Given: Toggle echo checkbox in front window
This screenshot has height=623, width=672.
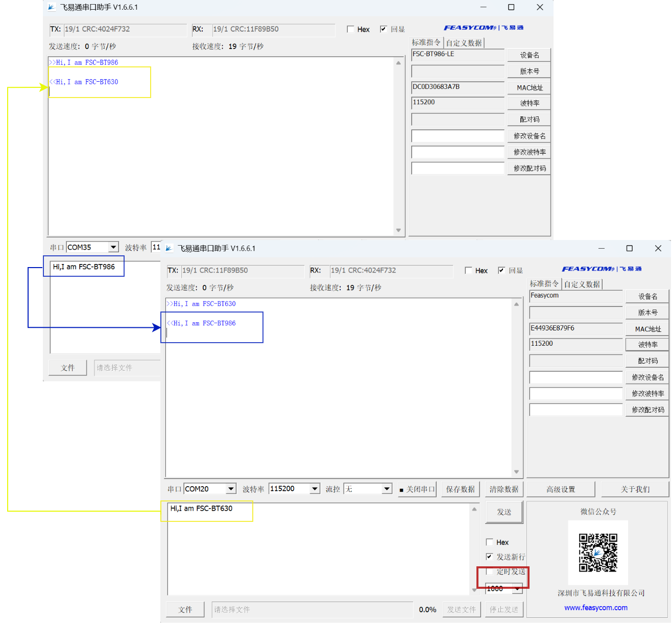Looking at the screenshot, I should 501,271.
